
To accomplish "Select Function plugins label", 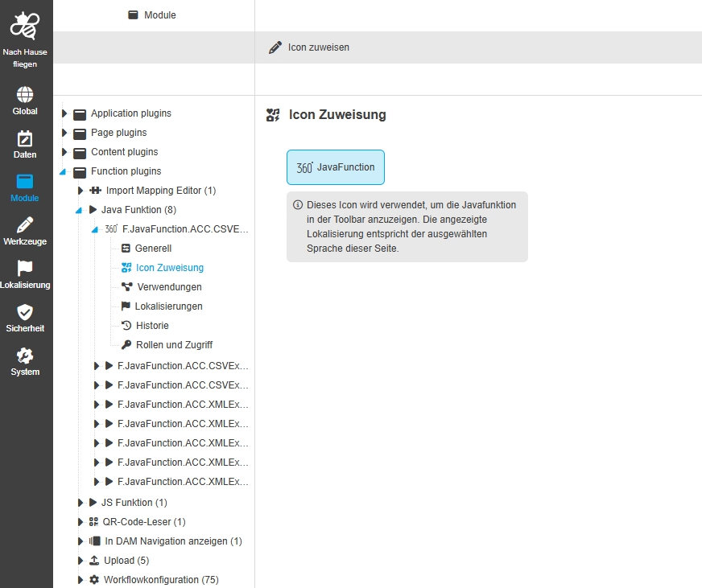I will click(x=126, y=171).
